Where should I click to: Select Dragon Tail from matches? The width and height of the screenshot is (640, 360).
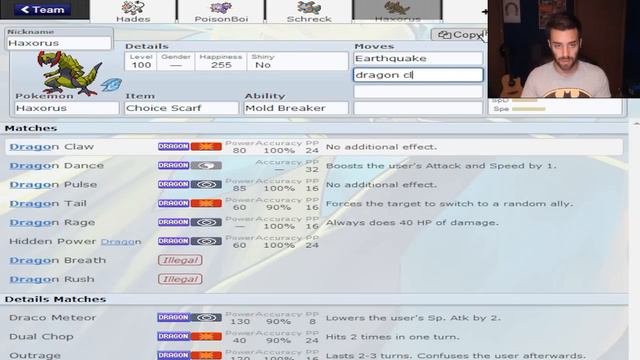tap(314, 203)
